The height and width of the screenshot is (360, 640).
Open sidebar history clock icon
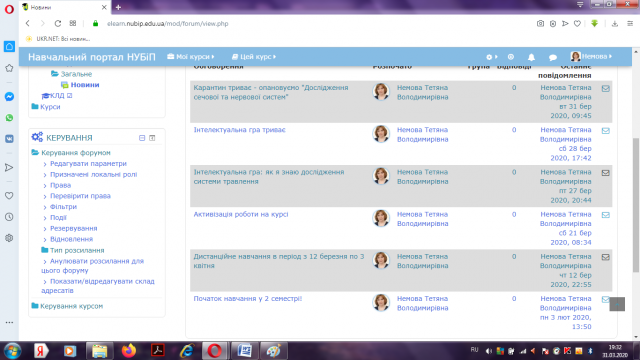[9, 217]
